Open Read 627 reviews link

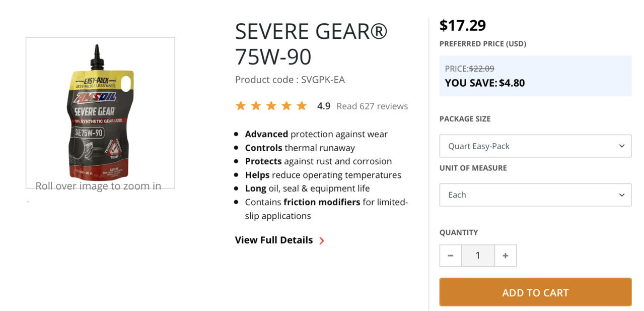(372, 106)
